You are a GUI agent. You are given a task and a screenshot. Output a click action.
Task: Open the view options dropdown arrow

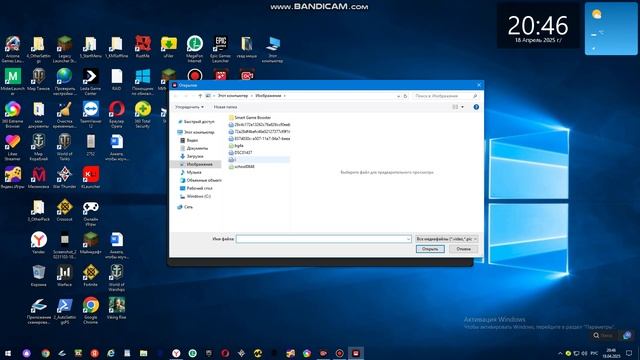click(462, 107)
